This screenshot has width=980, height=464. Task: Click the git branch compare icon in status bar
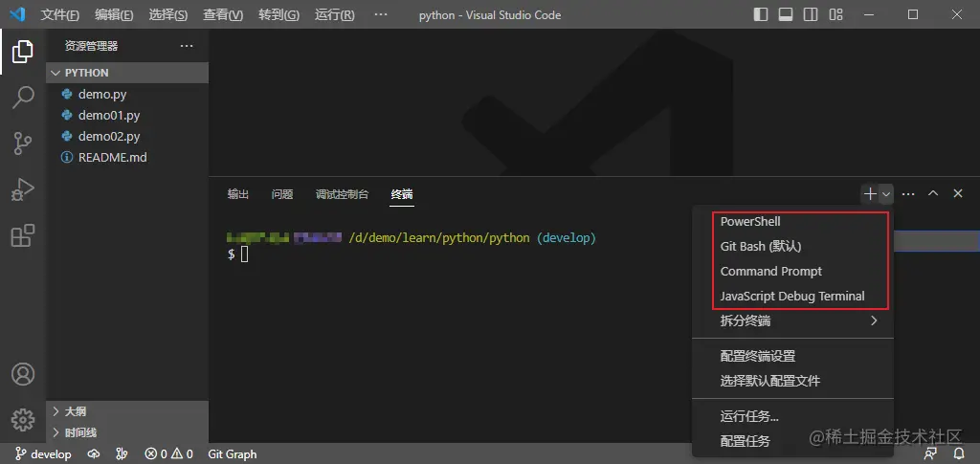122,454
